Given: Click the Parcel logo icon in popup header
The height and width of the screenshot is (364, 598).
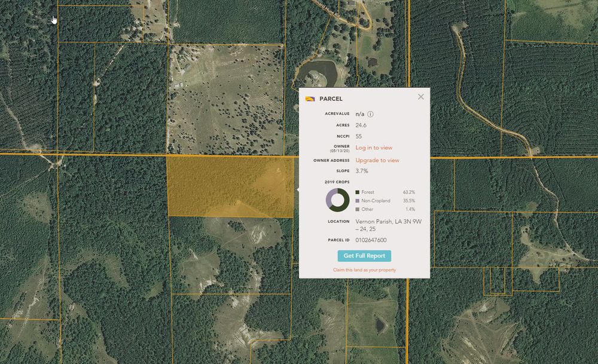Looking at the screenshot, I should pyautogui.click(x=310, y=99).
